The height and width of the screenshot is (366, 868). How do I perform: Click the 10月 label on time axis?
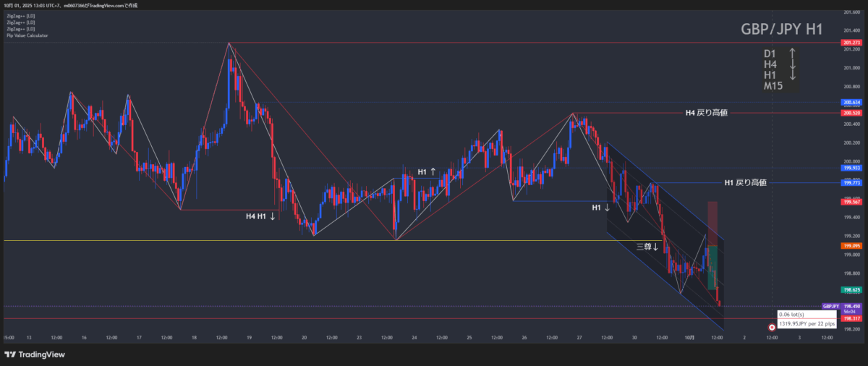(x=689, y=338)
